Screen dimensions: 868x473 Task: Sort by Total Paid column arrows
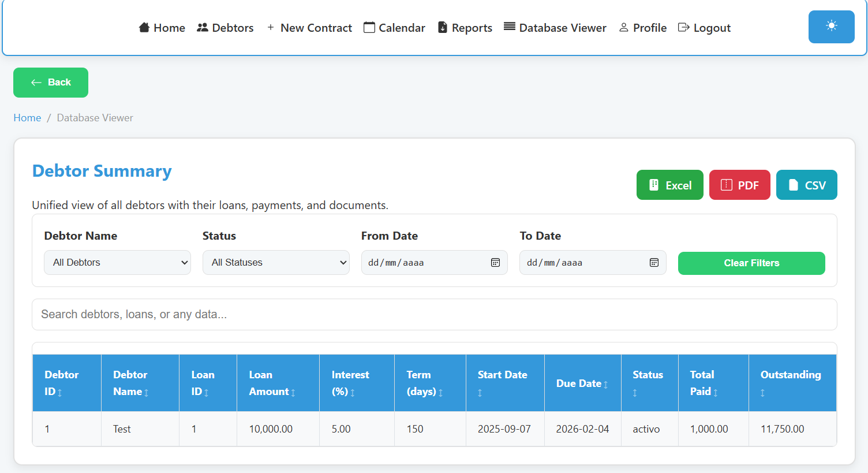(716, 393)
